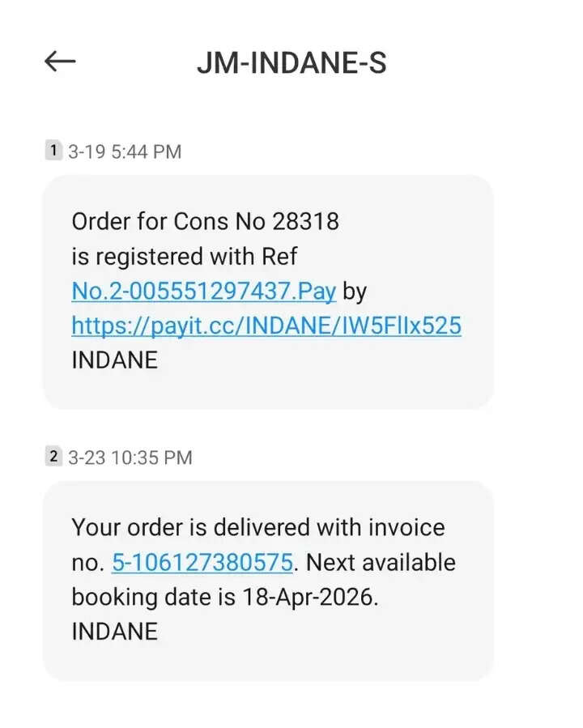This screenshot has height=728, width=583.
Task: Tap the word "by" after the Pay link
Action: (x=355, y=291)
